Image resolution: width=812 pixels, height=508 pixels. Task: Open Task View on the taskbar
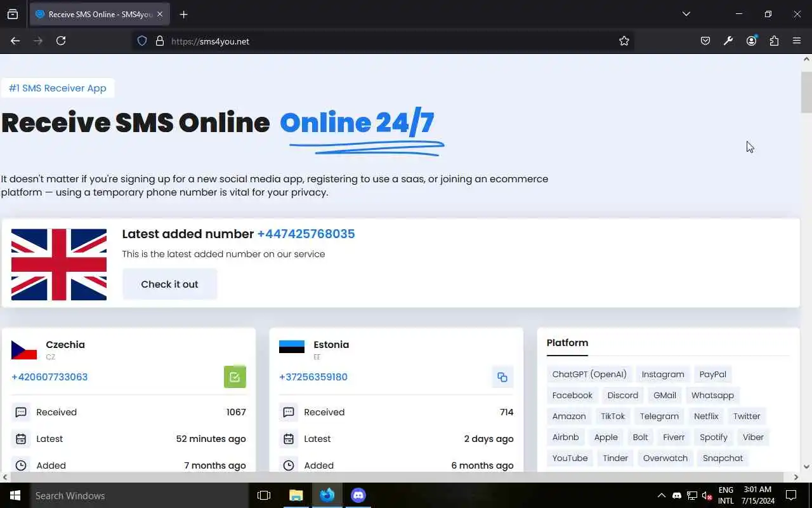[x=264, y=495]
